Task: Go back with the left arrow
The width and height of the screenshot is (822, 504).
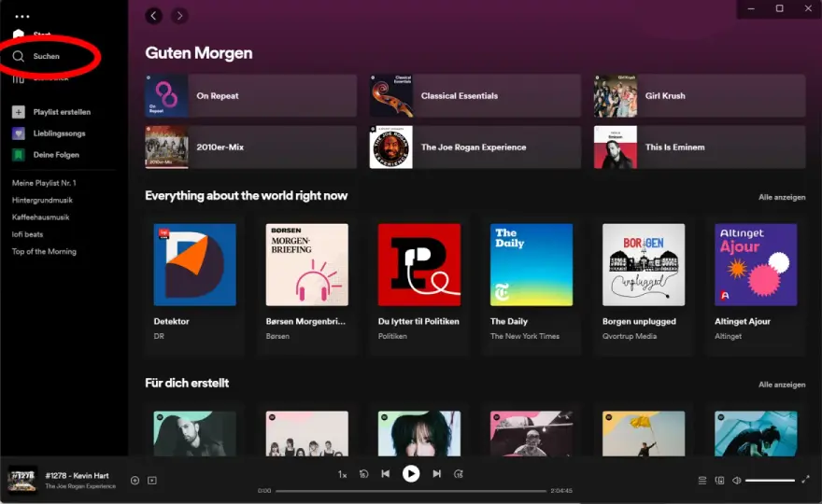Action: (153, 16)
